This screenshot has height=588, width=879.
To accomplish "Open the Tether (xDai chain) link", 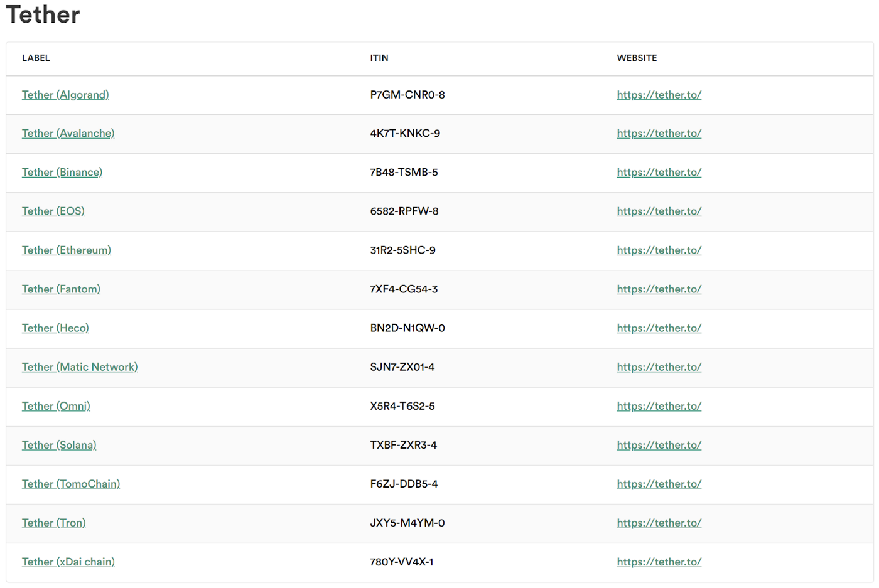I will click(x=68, y=562).
